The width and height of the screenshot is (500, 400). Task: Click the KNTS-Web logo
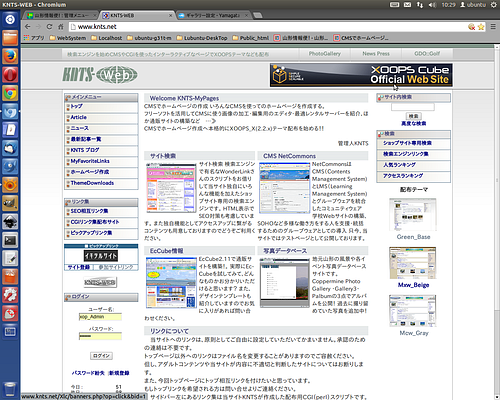point(100,74)
